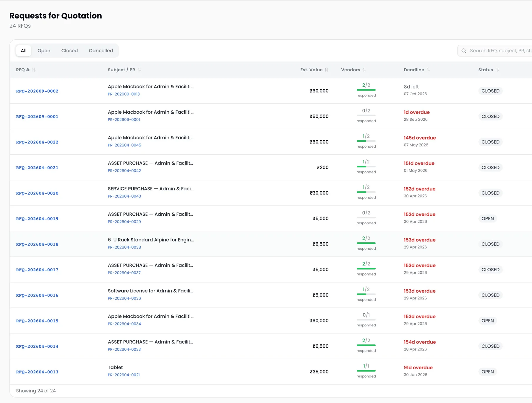This screenshot has height=403, width=532.
Task: Open purchase request PR-202609-0013
Action: click(124, 94)
